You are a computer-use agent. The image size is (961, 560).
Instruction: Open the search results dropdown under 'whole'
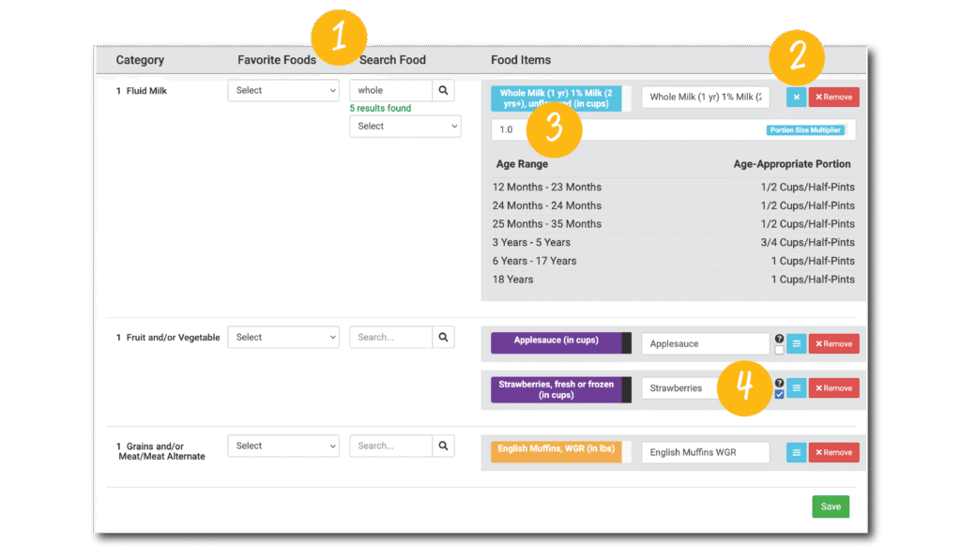(405, 126)
